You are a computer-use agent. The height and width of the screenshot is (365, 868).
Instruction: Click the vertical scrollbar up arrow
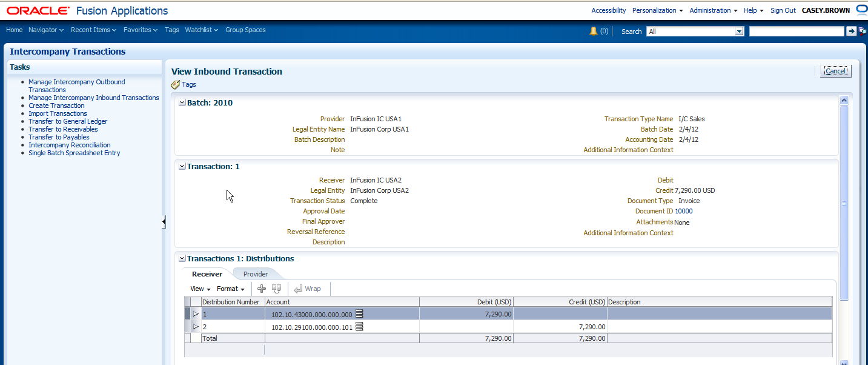(844, 100)
